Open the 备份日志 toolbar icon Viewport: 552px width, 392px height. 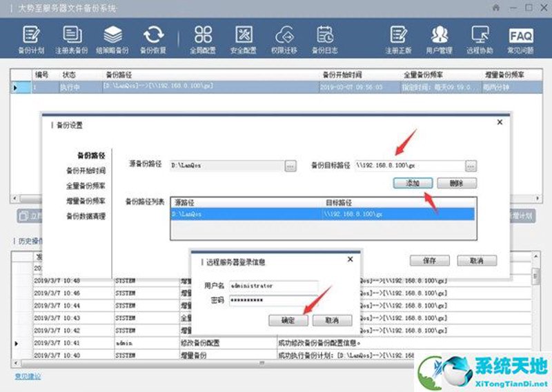pyautogui.click(x=324, y=40)
